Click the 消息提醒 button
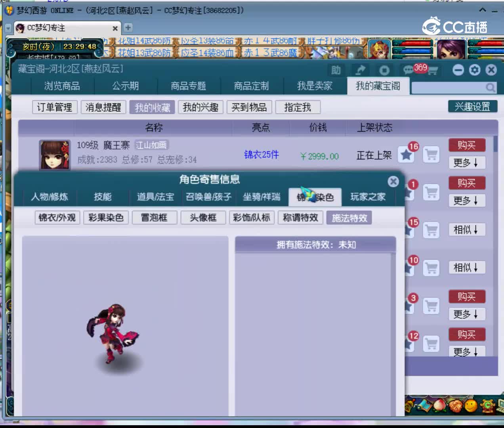 point(103,107)
